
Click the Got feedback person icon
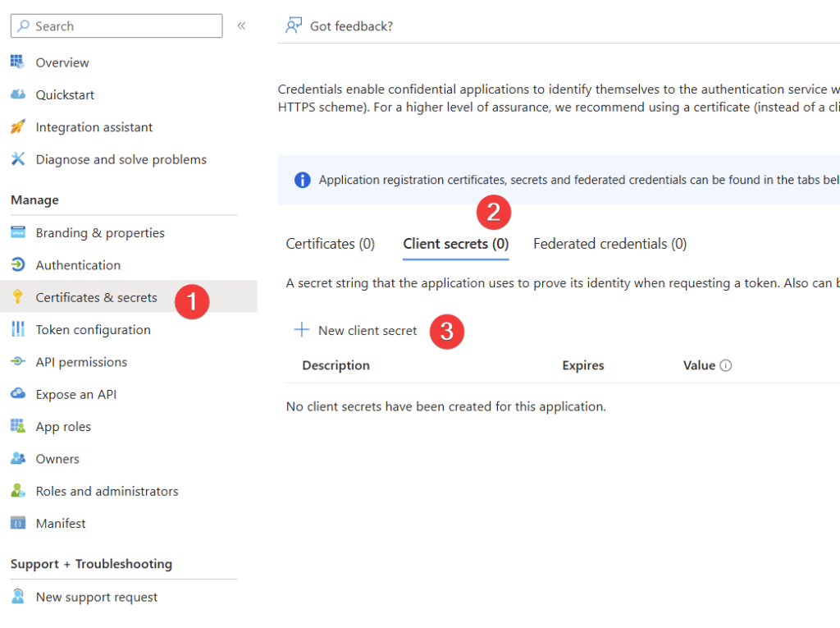pyautogui.click(x=294, y=26)
